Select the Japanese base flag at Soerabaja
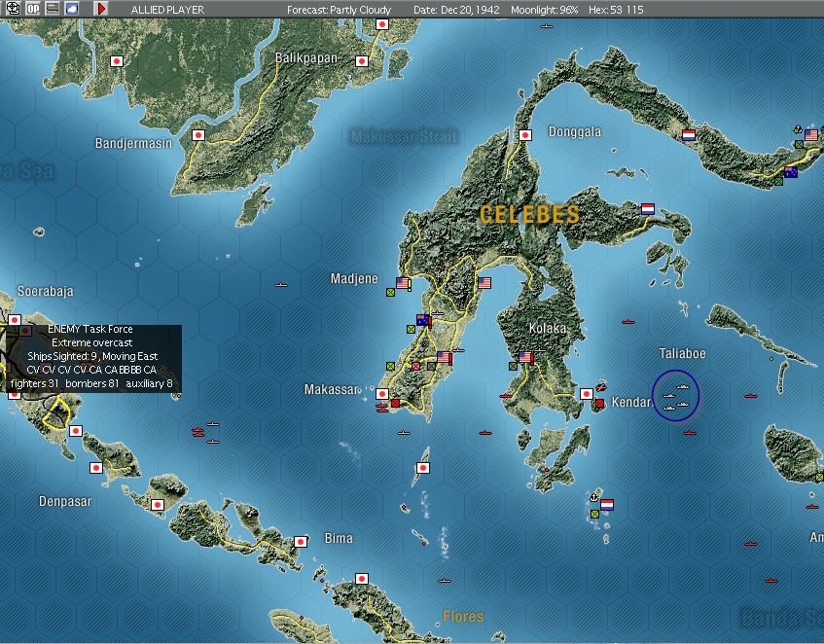The image size is (824, 644). pos(15,320)
